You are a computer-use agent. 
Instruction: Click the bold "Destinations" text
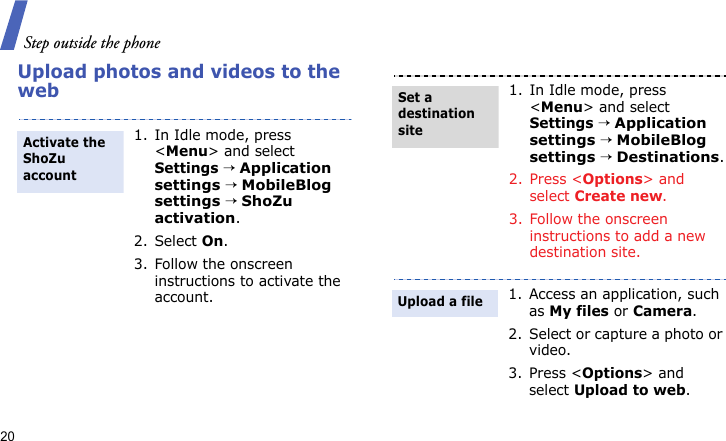(669, 157)
